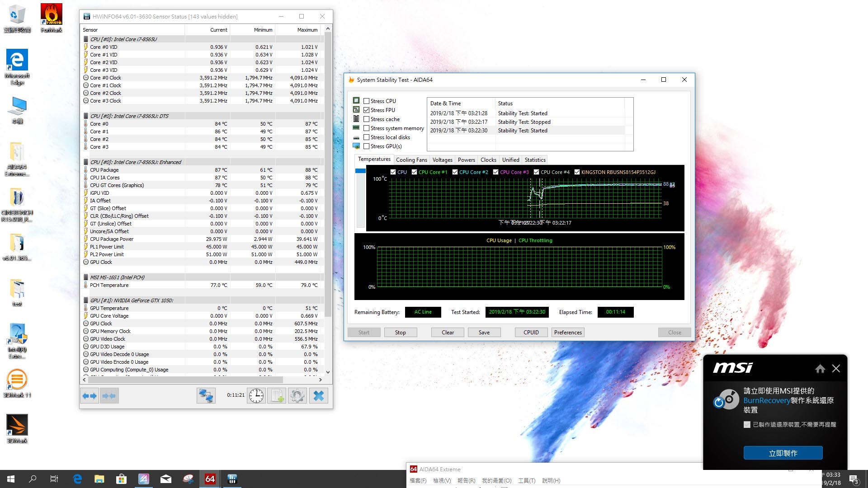Open the CINEBENCH R15 desktop icon
Viewport: 868px width, 488px height.
click(17, 204)
